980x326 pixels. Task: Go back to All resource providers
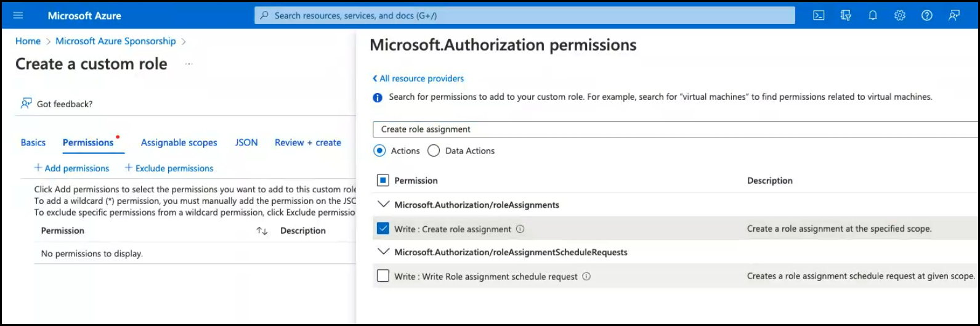(418, 79)
